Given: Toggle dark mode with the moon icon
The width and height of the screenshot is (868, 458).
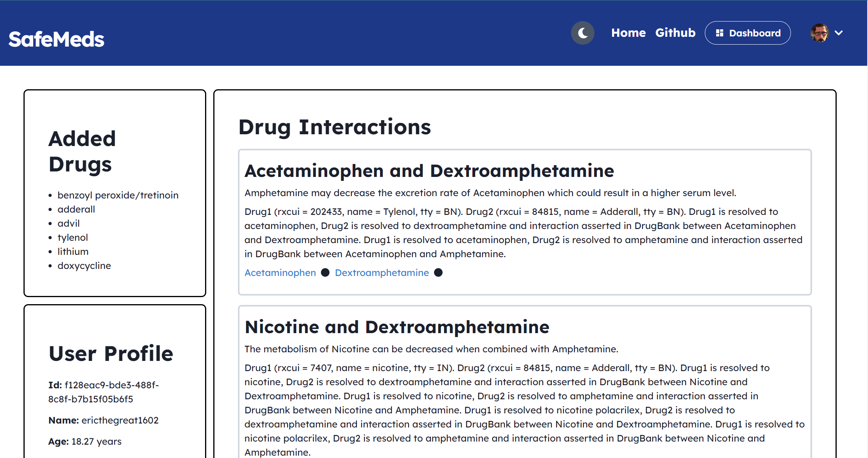Looking at the screenshot, I should 582,33.
